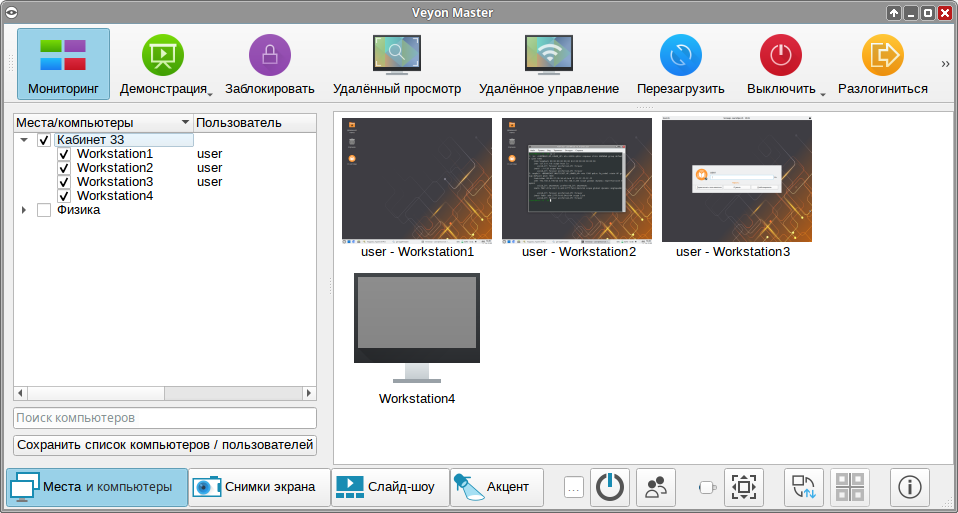Click the red Выключить power icon

pyautogui.click(x=781, y=55)
